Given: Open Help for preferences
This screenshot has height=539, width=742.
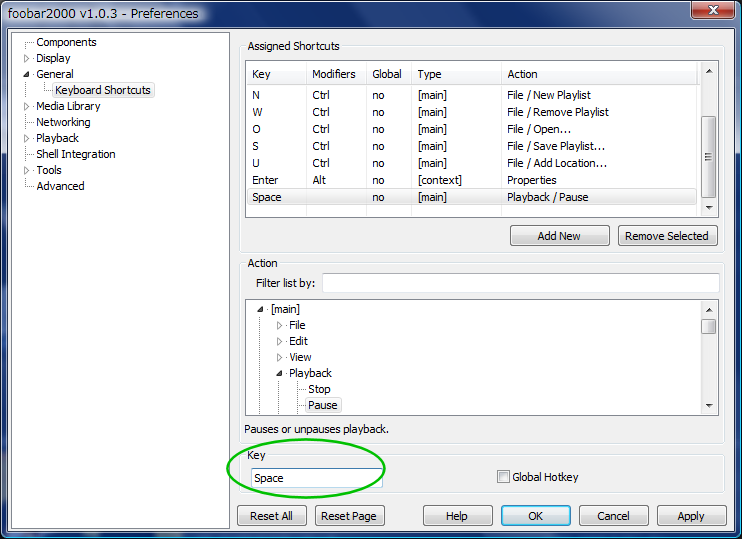Looking at the screenshot, I should [x=457, y=516].
